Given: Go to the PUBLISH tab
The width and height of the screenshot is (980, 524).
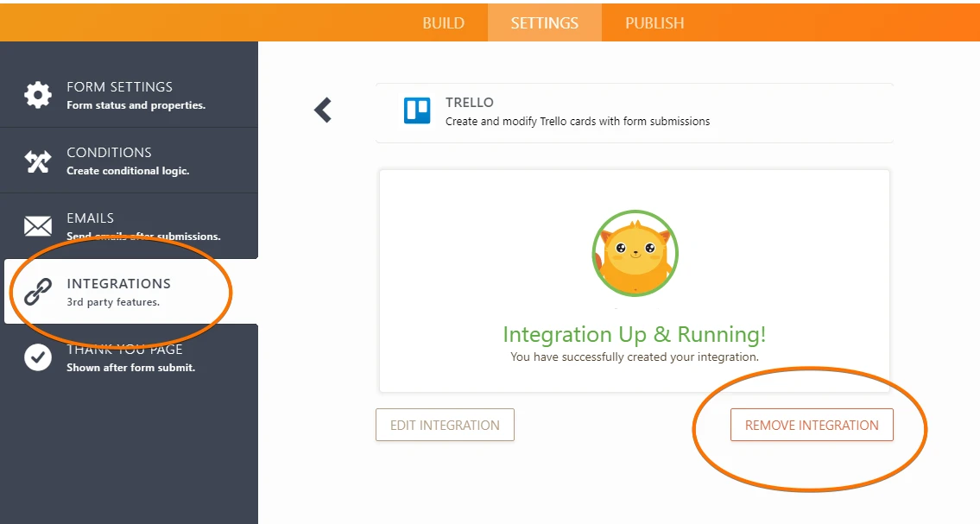Looking at the screenshot, I should click(654, 23).
